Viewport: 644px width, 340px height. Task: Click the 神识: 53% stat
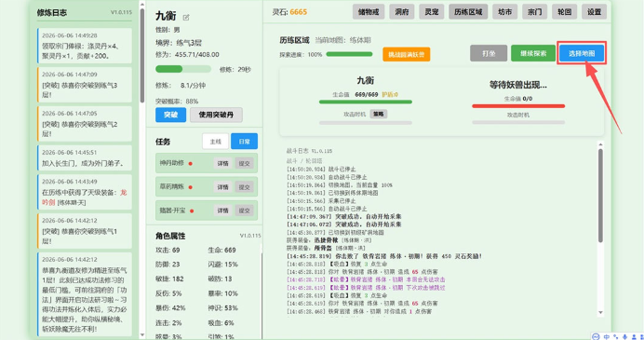point(223,308)
